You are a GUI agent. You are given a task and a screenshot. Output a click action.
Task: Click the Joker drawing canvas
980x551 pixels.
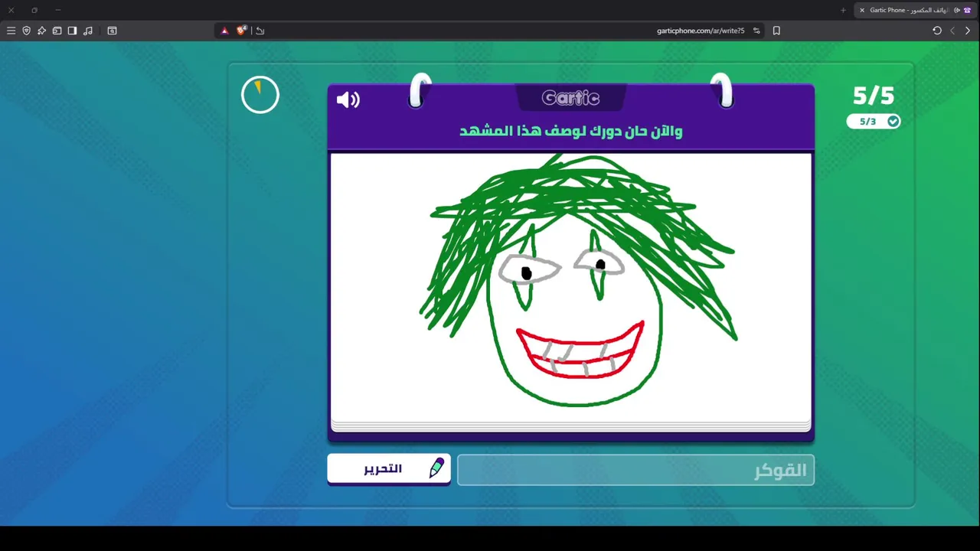[x=570, y=287]
